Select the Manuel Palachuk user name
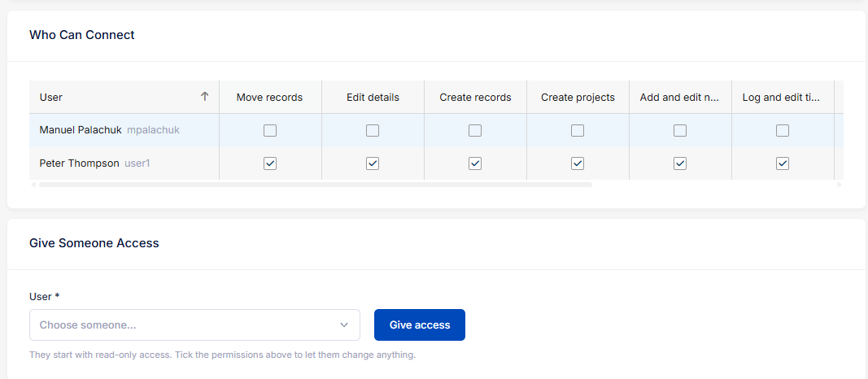The height and width of the screenshot is (379, 868). coord(81,131)
